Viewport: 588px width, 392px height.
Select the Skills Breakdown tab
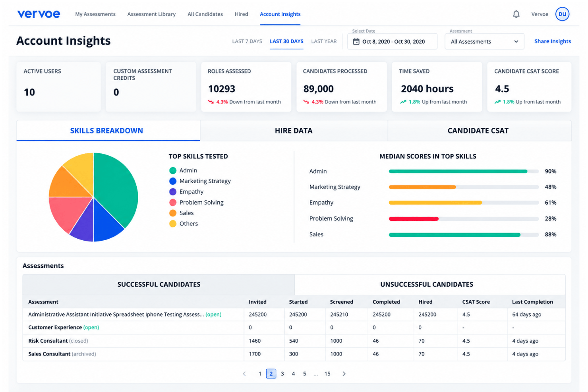tap(108, 131)
